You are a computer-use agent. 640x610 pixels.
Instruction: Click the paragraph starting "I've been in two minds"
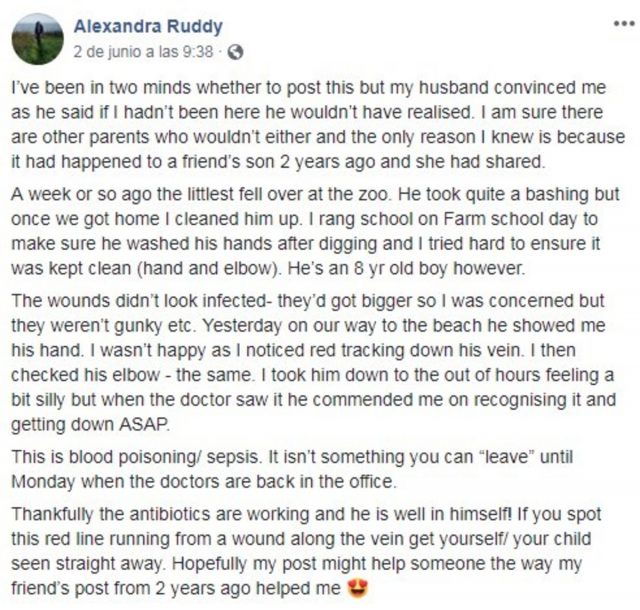click(318, 120)
